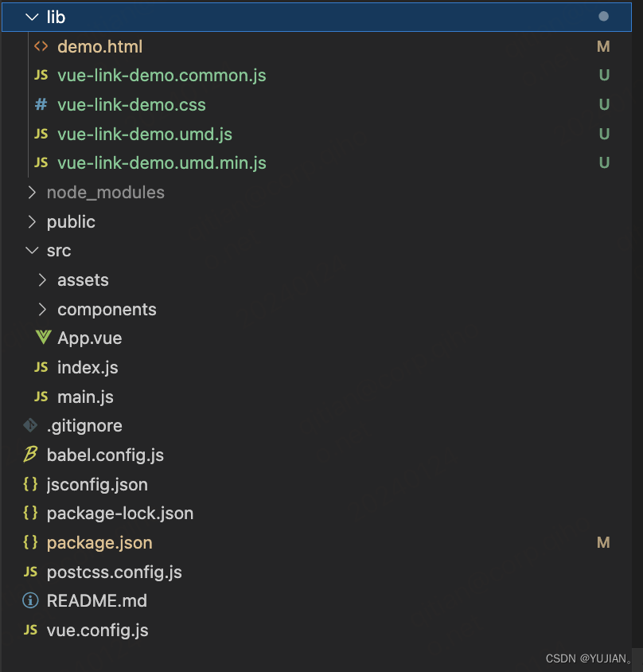Select the lib folder name
The height and width of the screenshot is (672, 643).
56,18
